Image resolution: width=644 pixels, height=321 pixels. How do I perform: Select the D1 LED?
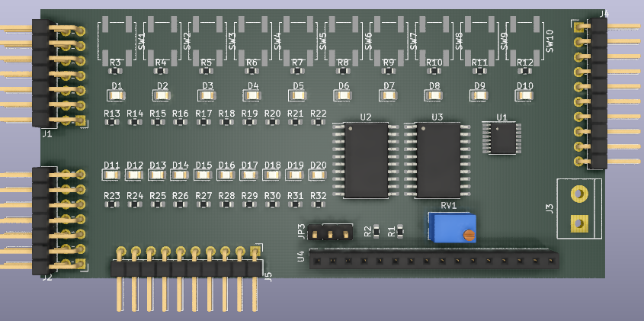coord(116,96)
